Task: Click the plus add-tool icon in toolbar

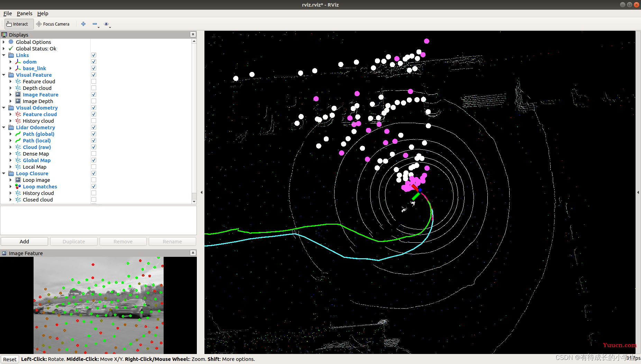Action: tap(83, 24)
